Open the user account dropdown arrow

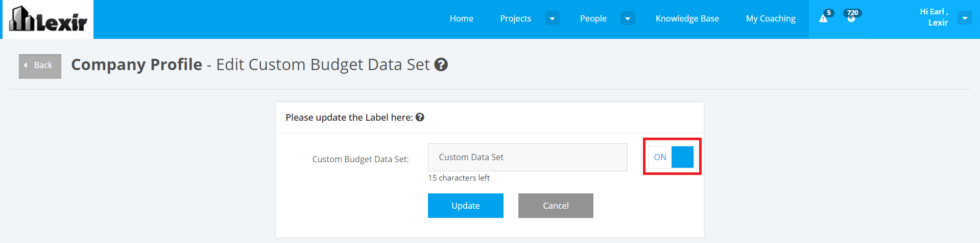[964, 18]
